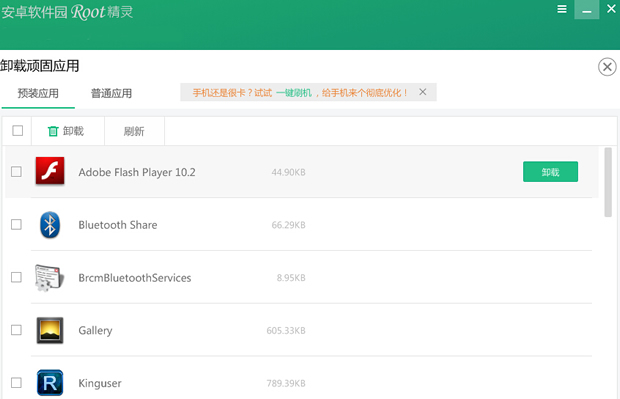Screen dimensions: 620x399
Task: Click the Kinguser app icon
Action: coord(50,383)
